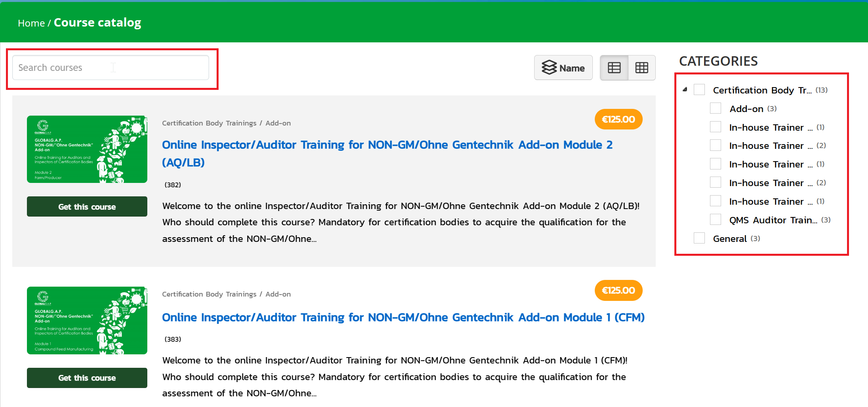Click the second course's €125.00 price badge
The height and width of the screenshot is (407, 868).
pos(618,290)
